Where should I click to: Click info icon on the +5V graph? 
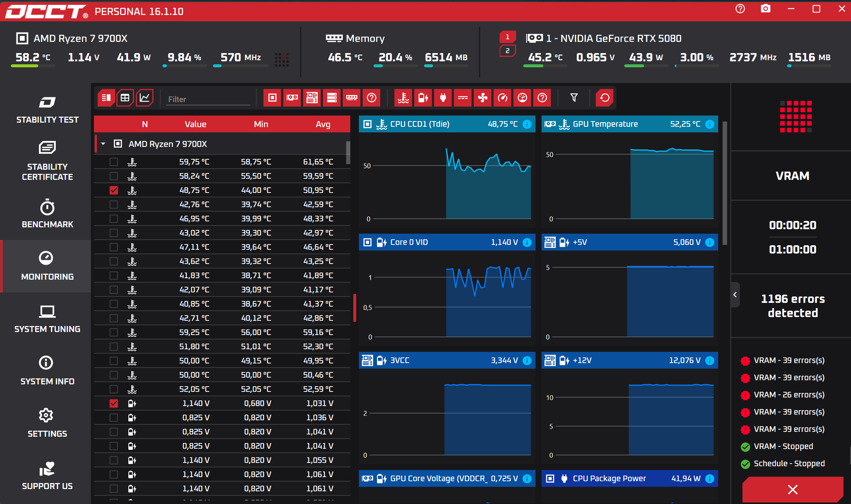710,242
